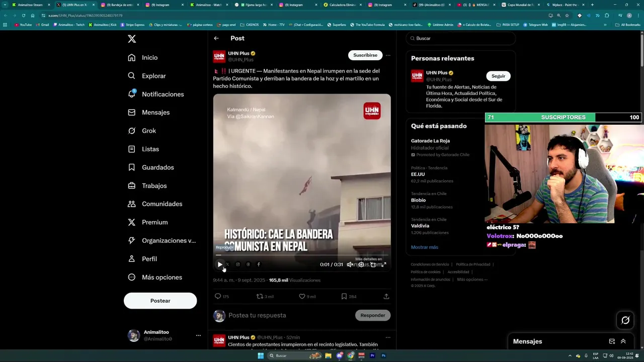Open Trabajos in the sidebar

147,186
